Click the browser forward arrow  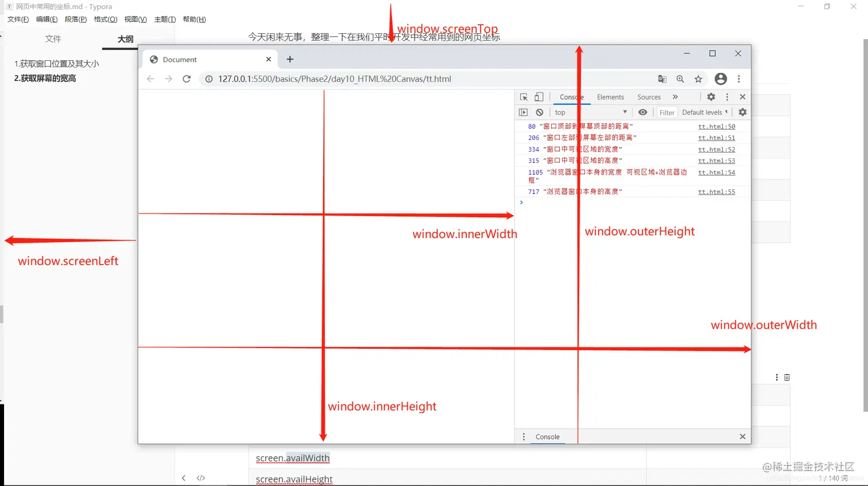click(x=168, y=79)
